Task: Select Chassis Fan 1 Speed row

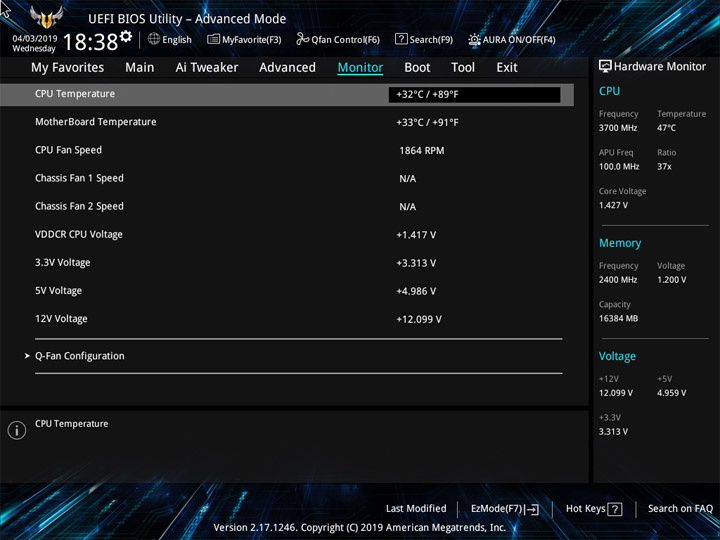Action: coord(79,178)
